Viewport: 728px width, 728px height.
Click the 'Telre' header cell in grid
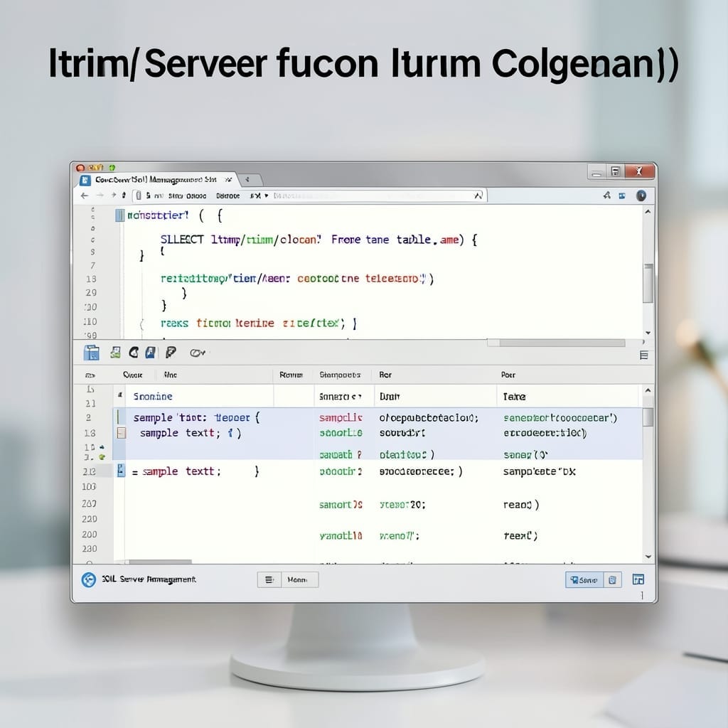[515, 397]
